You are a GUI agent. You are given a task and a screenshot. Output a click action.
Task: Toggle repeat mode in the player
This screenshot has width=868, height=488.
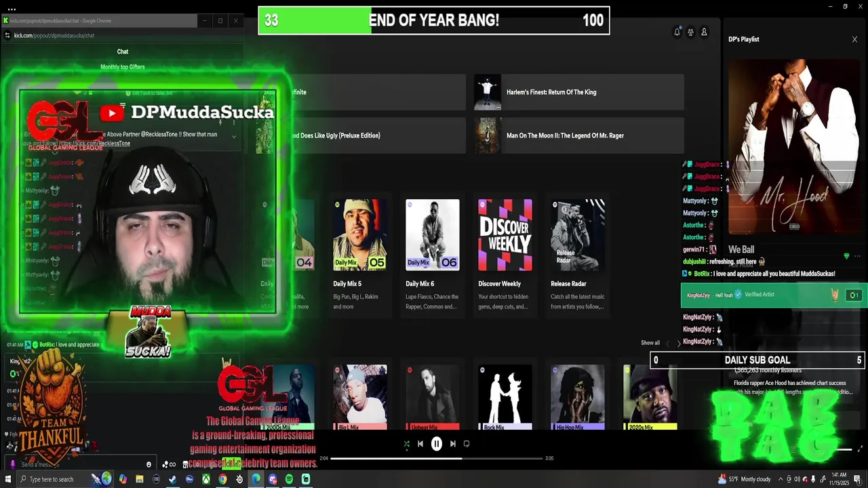click(x=467, y=444)
